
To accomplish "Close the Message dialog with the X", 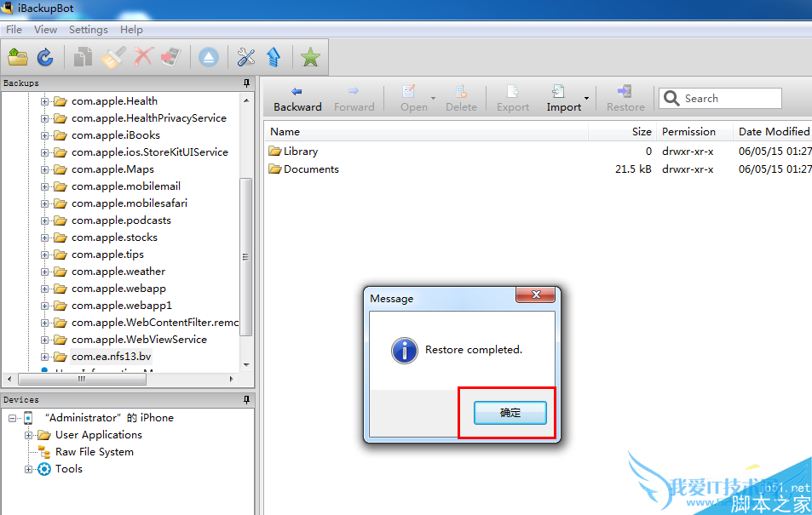I will pyautogui.click(x=535, y=295).
